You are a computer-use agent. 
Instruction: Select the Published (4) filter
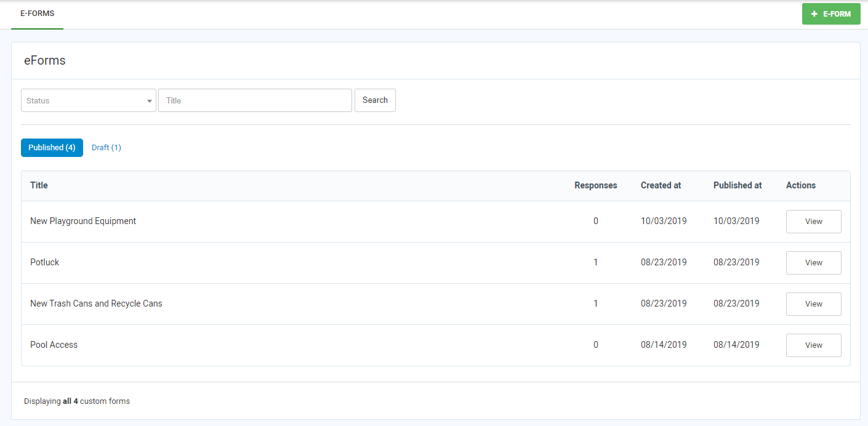[52, 147]
